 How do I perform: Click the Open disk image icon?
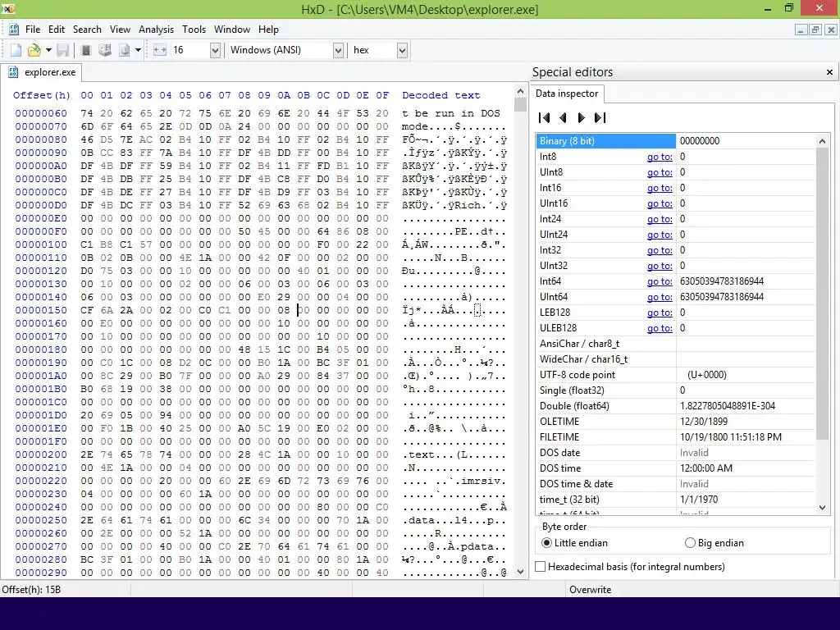[125, 50]
